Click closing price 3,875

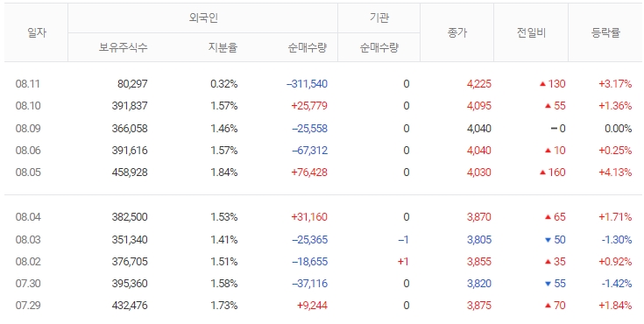479,306
